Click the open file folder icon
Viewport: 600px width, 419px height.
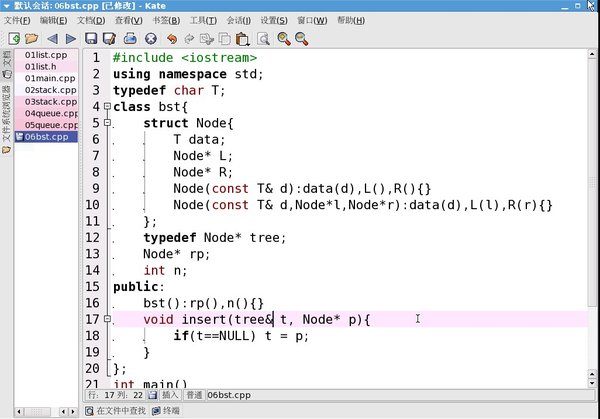tap(32, 39)
